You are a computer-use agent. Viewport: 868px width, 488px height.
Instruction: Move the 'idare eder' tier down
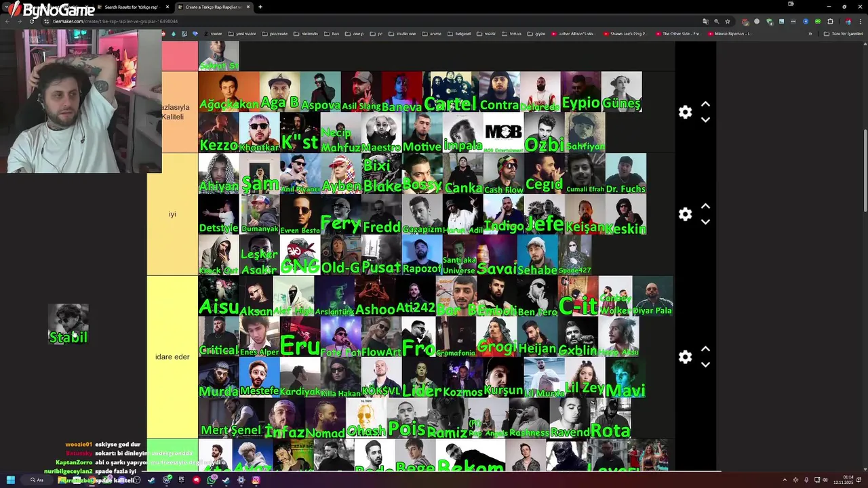tap(705, 365)
